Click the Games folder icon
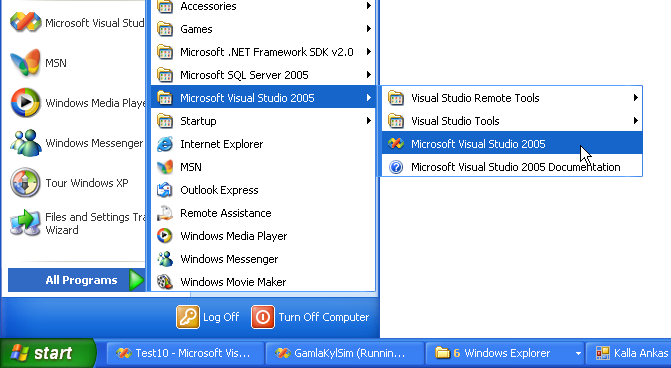The width and height of the screenshot is (671, 368). tap(165, 29)
